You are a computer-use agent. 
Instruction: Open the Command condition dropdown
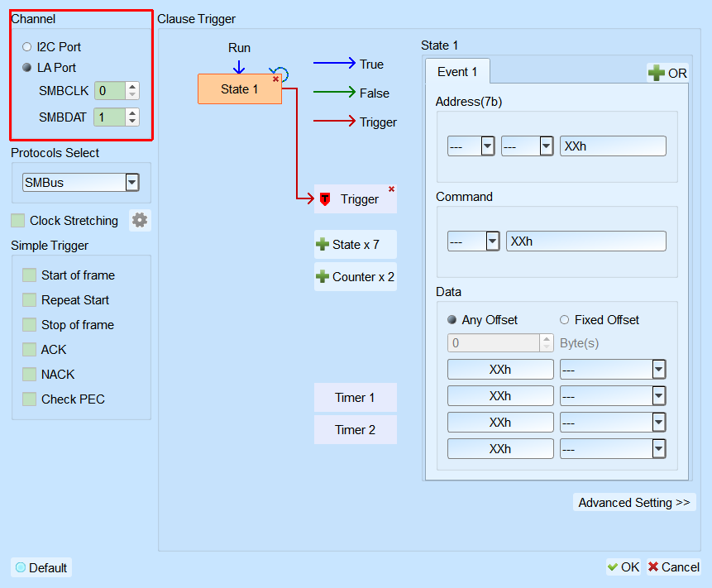(x=474, y=241)
